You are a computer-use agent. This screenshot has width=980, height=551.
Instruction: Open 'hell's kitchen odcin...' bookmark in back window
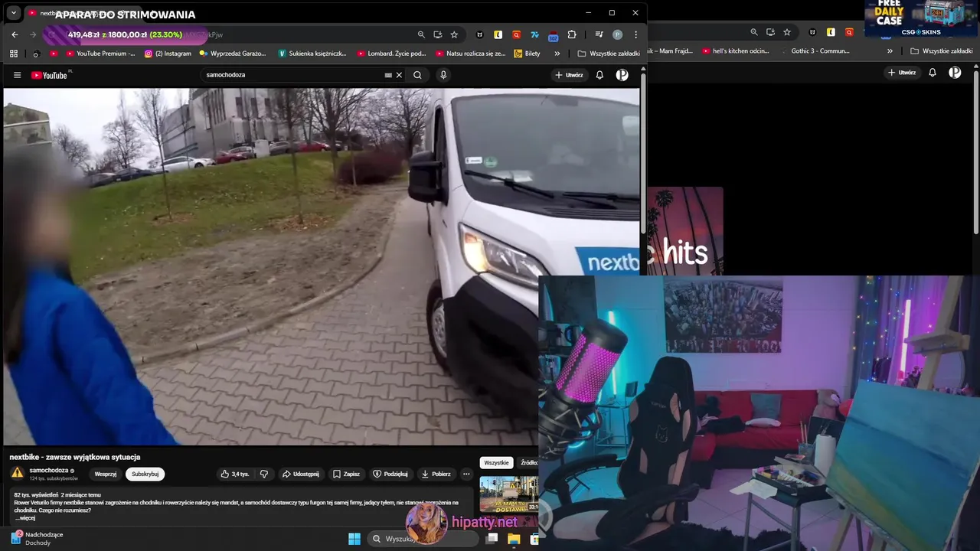click(x=736, y=51)
